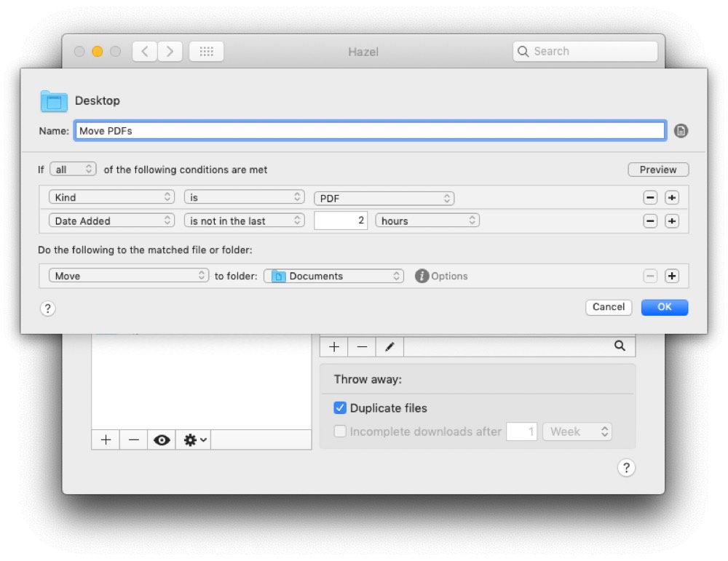Click the info icon next to Options
Screen dimensions: 728x561
421,276
